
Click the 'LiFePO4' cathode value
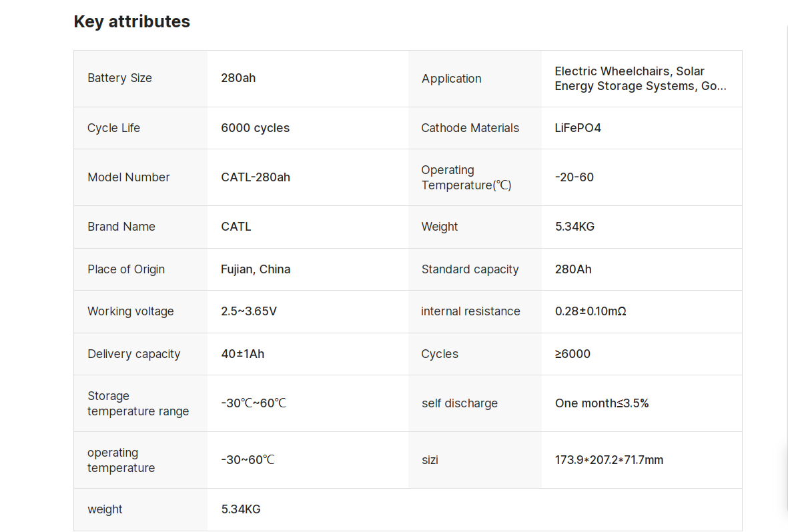coord(578,128)
